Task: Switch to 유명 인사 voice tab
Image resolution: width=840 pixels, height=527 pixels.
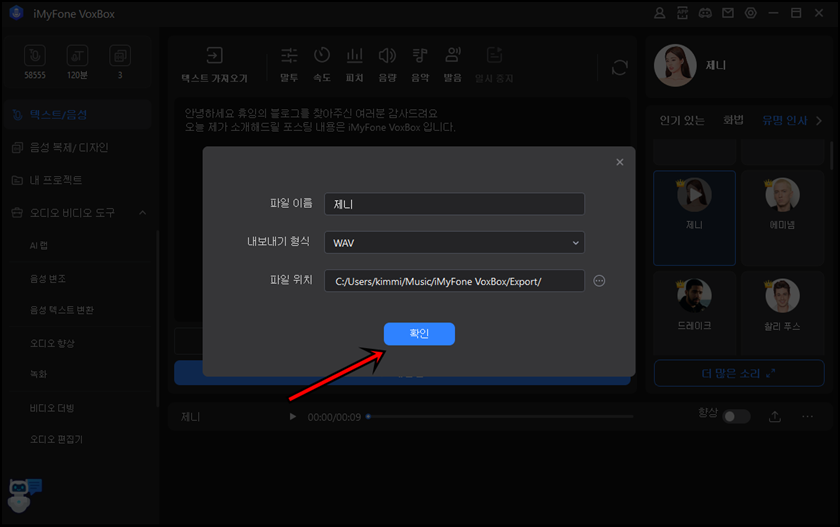Action: 784,121
